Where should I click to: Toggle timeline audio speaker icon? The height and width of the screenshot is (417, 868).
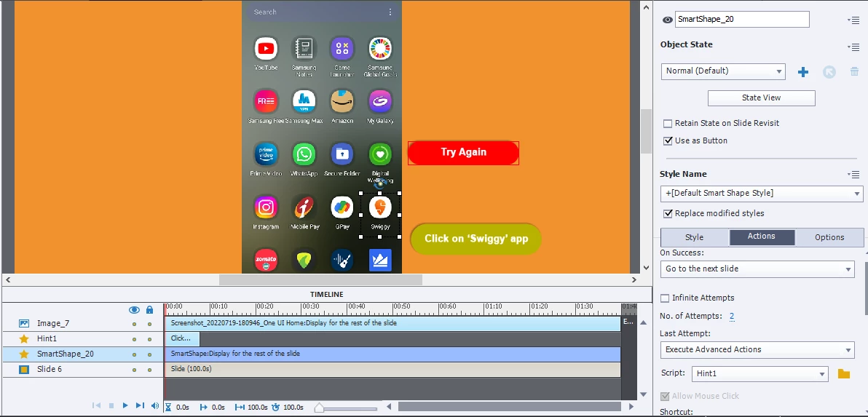coord(155,406)
